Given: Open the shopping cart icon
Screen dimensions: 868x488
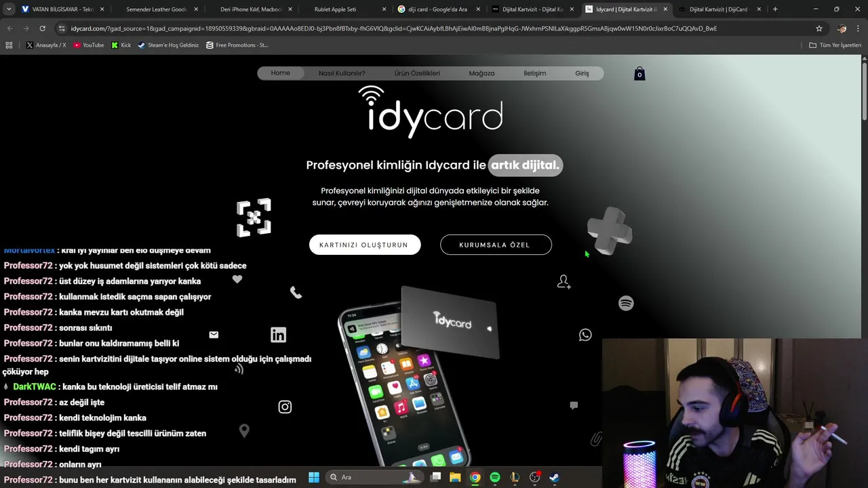Looking at the screenshot, I should tap(639, 74).
